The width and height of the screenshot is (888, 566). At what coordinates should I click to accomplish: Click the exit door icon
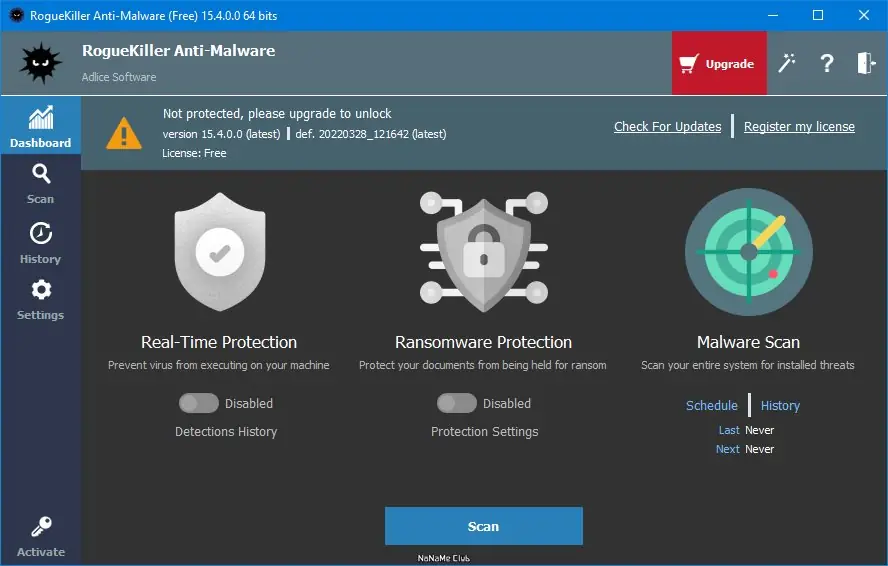click(x=866, y=63)
